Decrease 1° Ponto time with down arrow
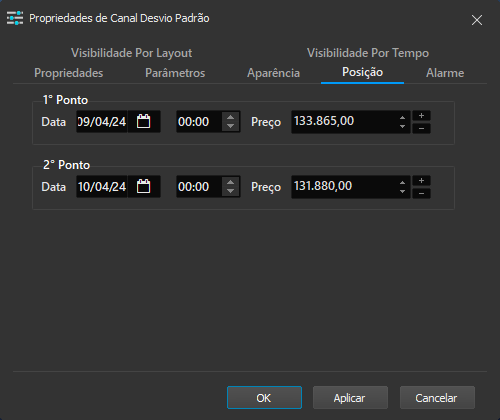The width and height of the screenshot is (500, 420). coord(230,126)
